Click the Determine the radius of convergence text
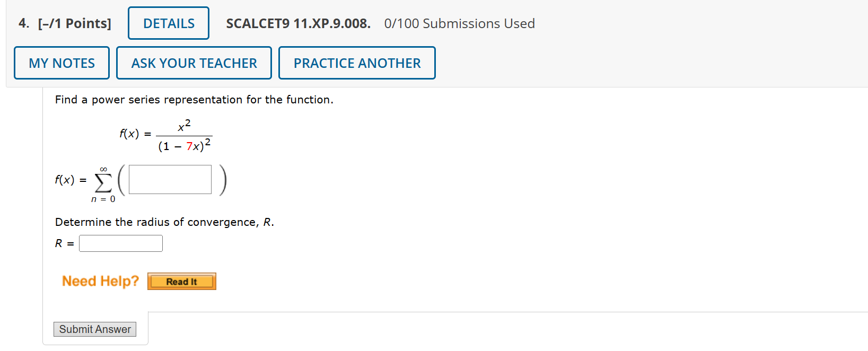This screenshot has width=868, height=351. (x=164, y=222)
